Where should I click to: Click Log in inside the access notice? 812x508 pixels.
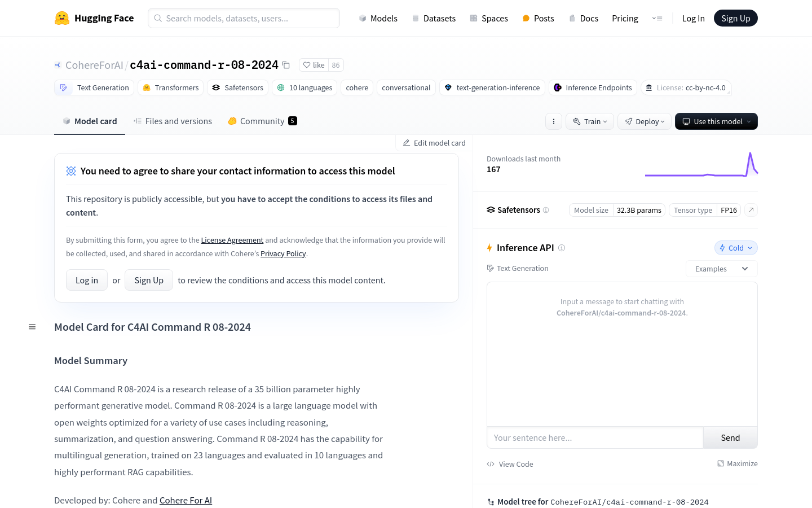click(87, 280)
